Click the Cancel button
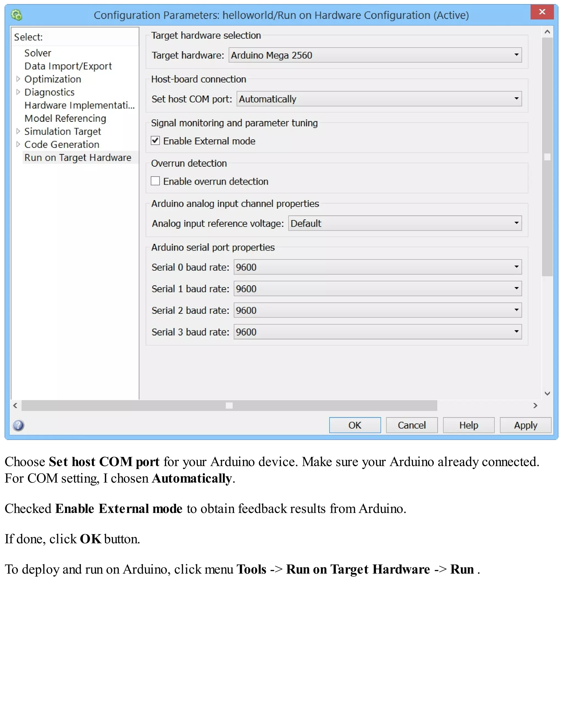563x728 pixels. 412,425
